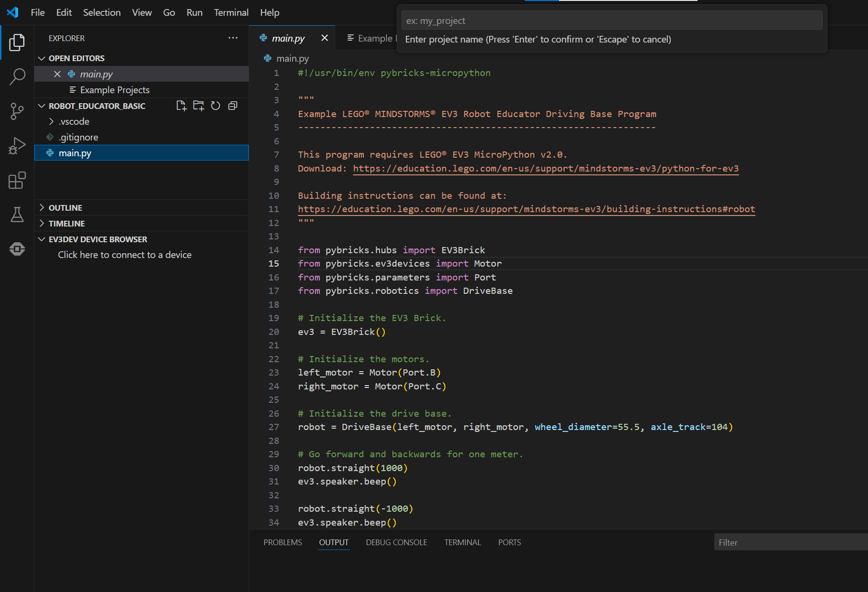868x592 pixels.
Task: Switch to the Terminal panel tab
Action: 463,542
